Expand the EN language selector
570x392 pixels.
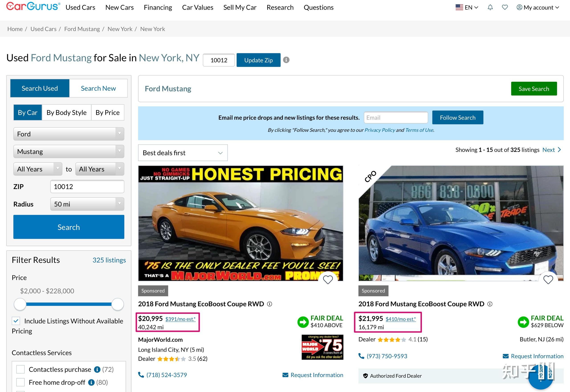coord(467,7)
